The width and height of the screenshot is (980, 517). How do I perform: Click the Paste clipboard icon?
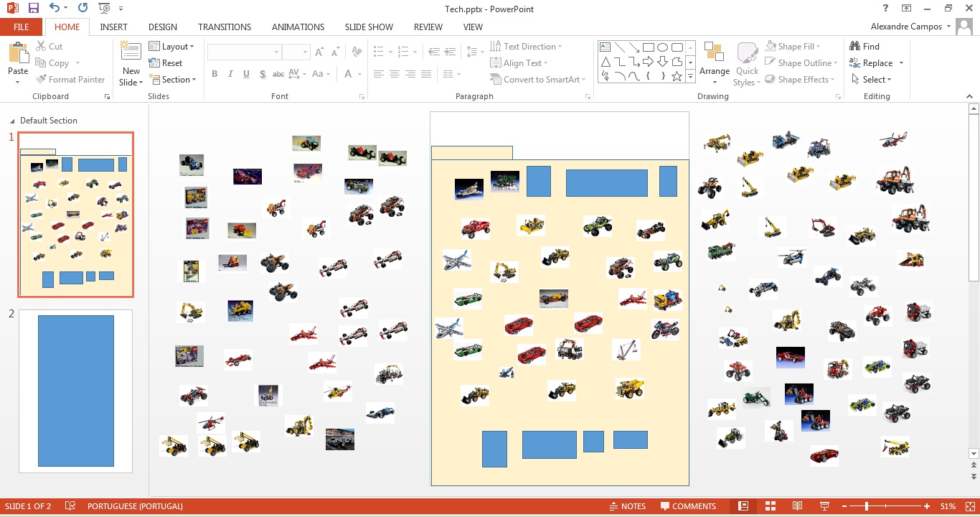tap(18, 53)
